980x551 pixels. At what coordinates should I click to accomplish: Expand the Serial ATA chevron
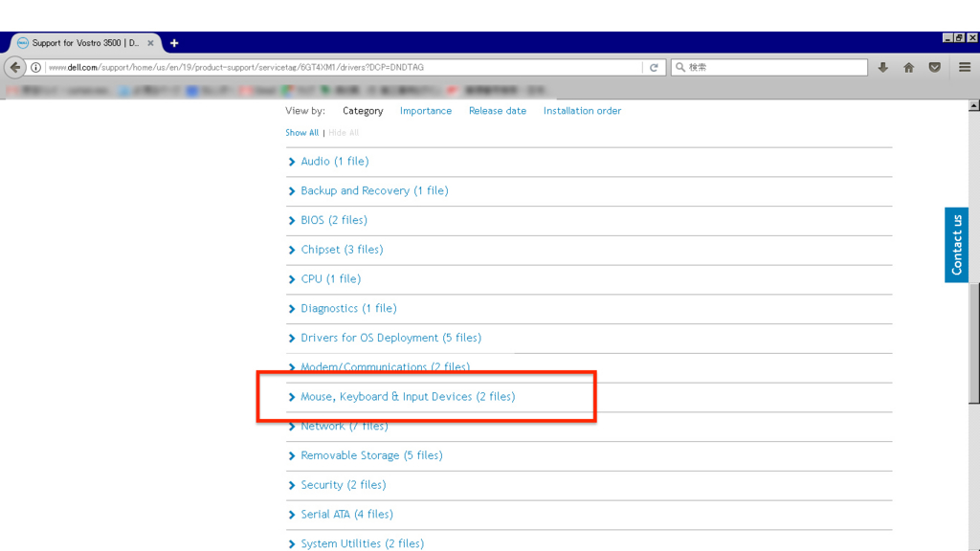(292, 515)
